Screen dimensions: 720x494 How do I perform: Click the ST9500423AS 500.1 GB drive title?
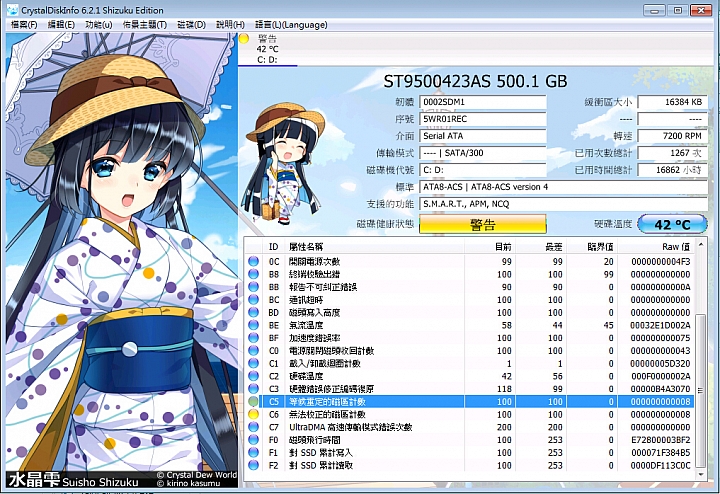[x=475, y=82]
